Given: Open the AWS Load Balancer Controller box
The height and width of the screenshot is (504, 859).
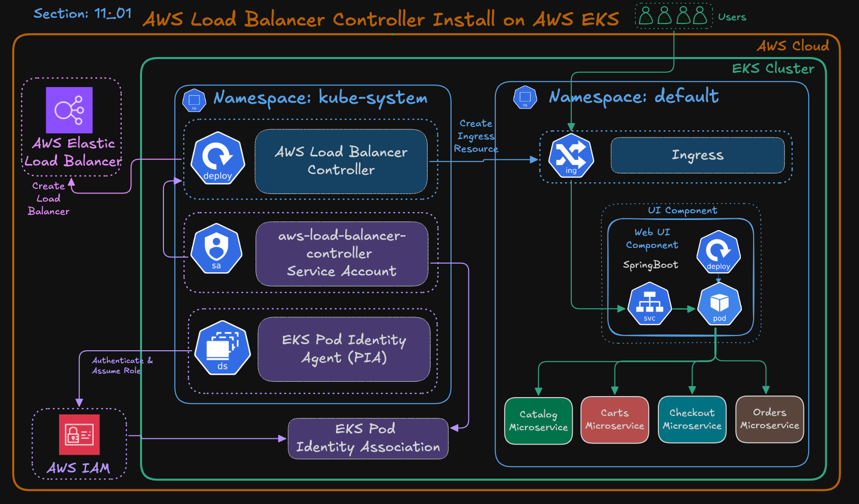Looking at the screenshot, I should click(x=341, y=161).
